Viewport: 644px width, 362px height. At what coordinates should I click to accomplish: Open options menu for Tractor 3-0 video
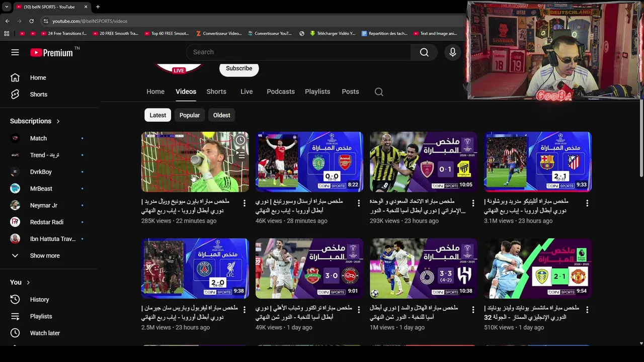(x=359, y=310)
